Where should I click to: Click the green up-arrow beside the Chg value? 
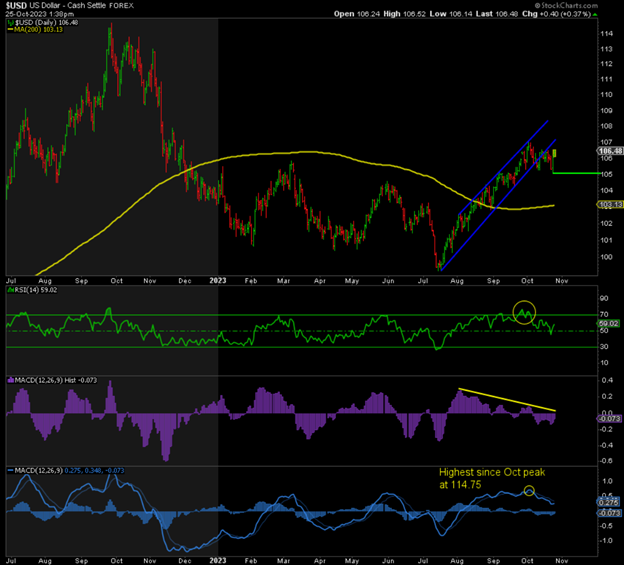tap(595, 15)
